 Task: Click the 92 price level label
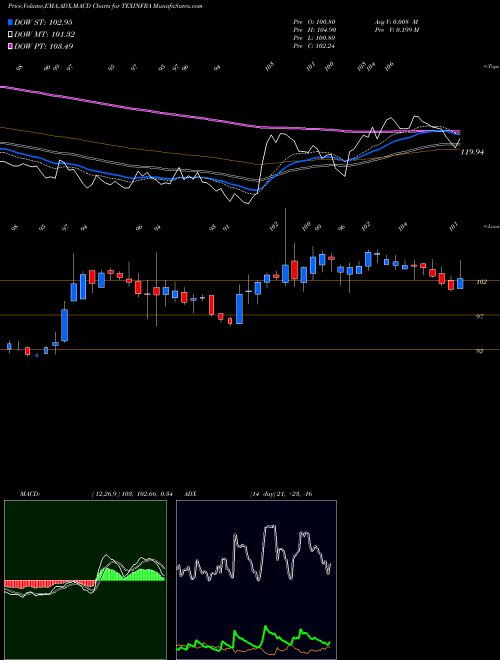click(479, 351)
